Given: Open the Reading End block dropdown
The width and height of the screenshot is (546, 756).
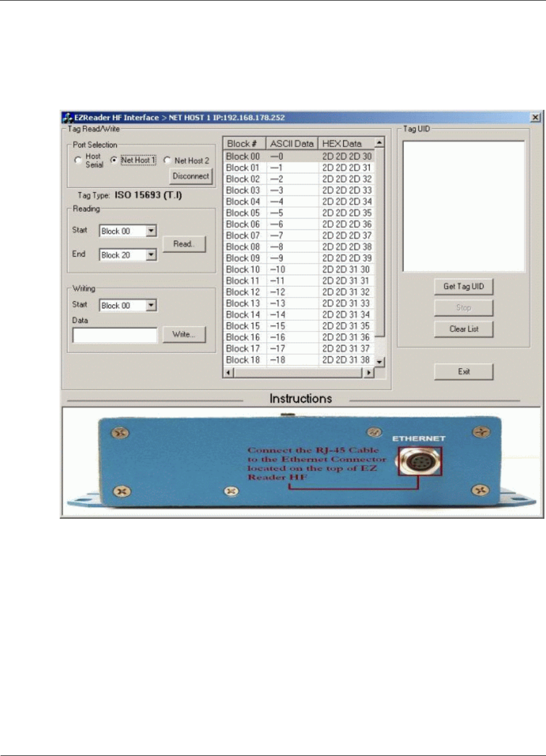Looking at the screenshot, I should [151, 255].
